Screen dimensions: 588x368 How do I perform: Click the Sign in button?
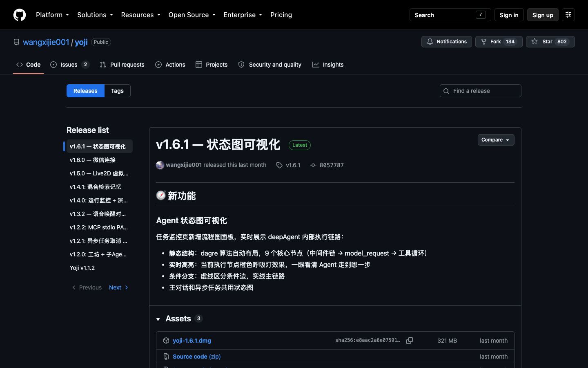tap(509, 15)
